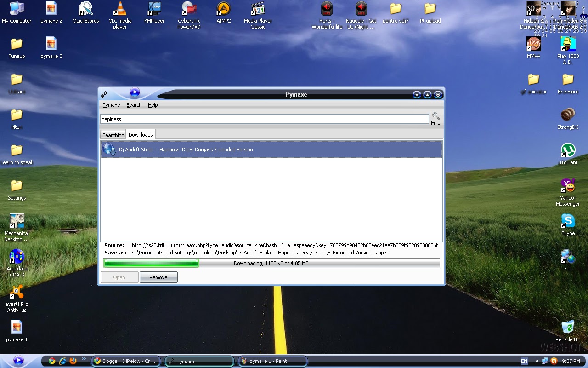Select the QuickStores desktop icon

click(86, 12)
